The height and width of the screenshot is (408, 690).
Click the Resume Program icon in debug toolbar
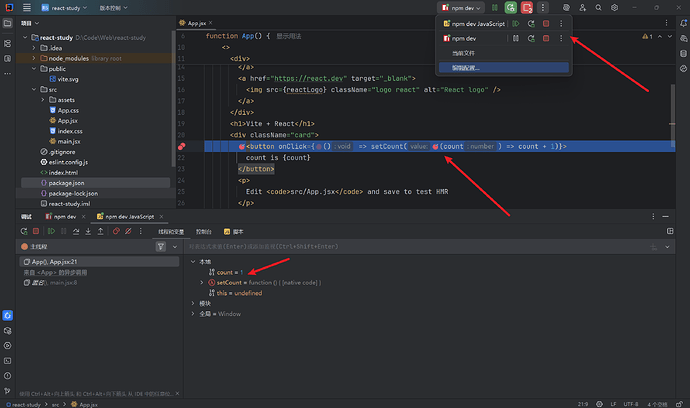51,231
